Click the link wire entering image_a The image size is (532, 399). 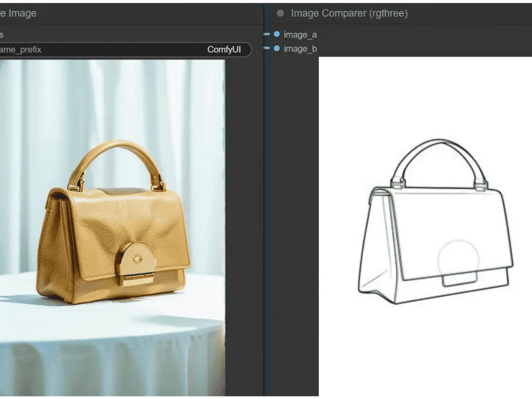[x=267, y=34]
